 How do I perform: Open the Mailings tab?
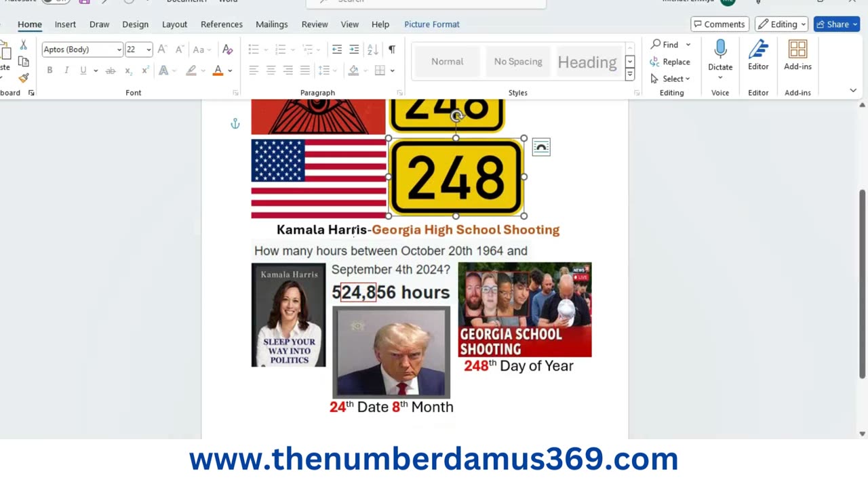pyautogui.click(x=272, y=24)
